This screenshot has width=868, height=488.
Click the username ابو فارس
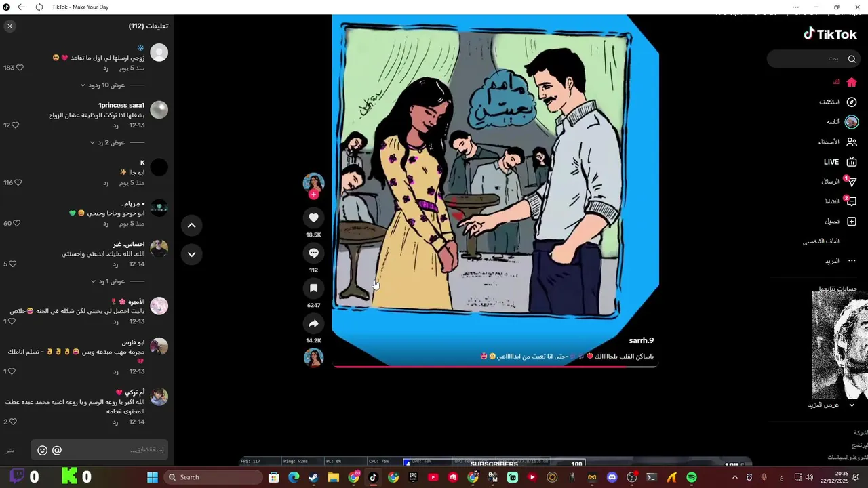click(x=133, y=342)
